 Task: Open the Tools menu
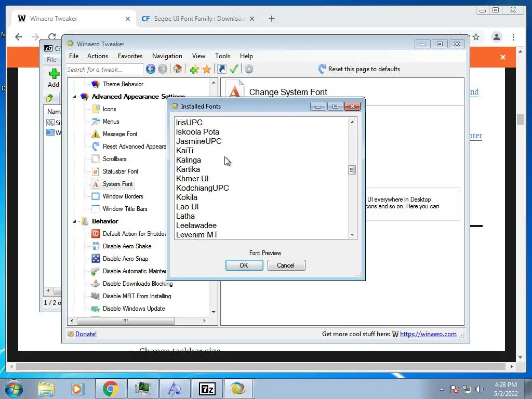click(x=222, y=56)
